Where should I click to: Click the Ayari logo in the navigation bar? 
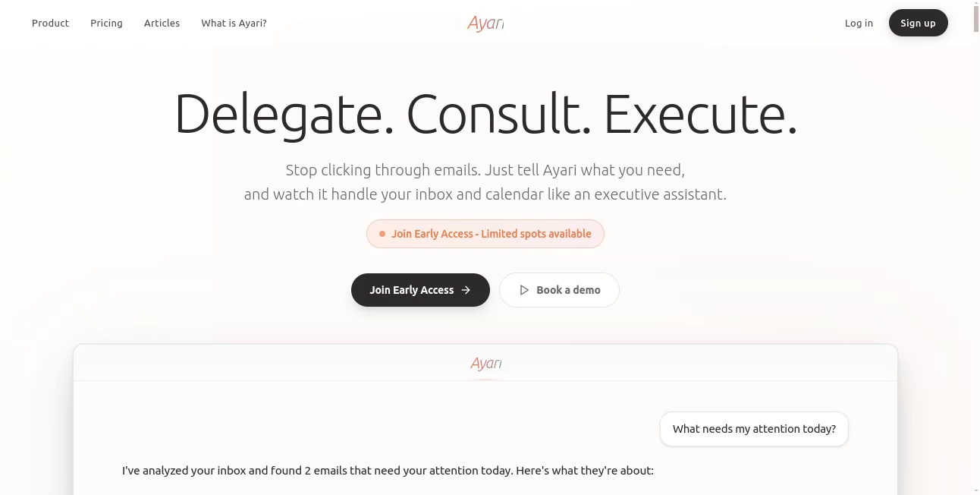[x=485, y=23]
